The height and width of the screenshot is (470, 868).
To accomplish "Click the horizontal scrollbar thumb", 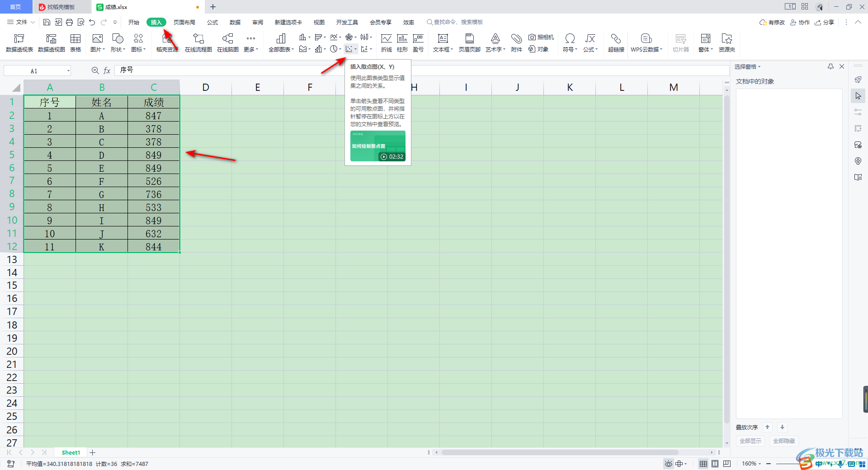I will click(560, 452).
